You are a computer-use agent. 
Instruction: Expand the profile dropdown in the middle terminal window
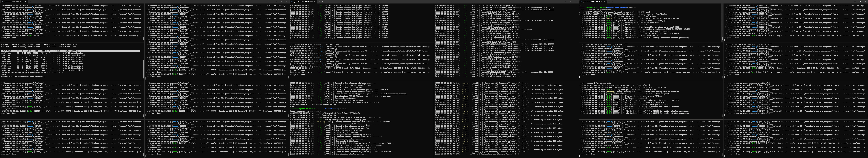click(323, 2)
